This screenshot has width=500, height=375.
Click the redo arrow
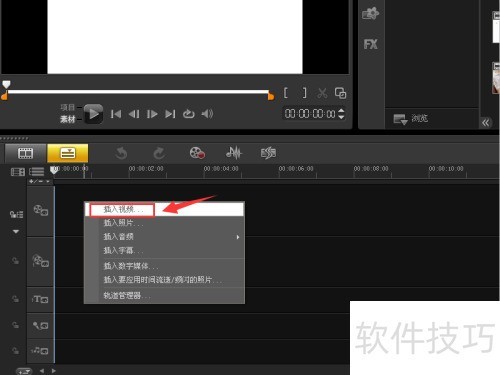(x=159, y=153)
